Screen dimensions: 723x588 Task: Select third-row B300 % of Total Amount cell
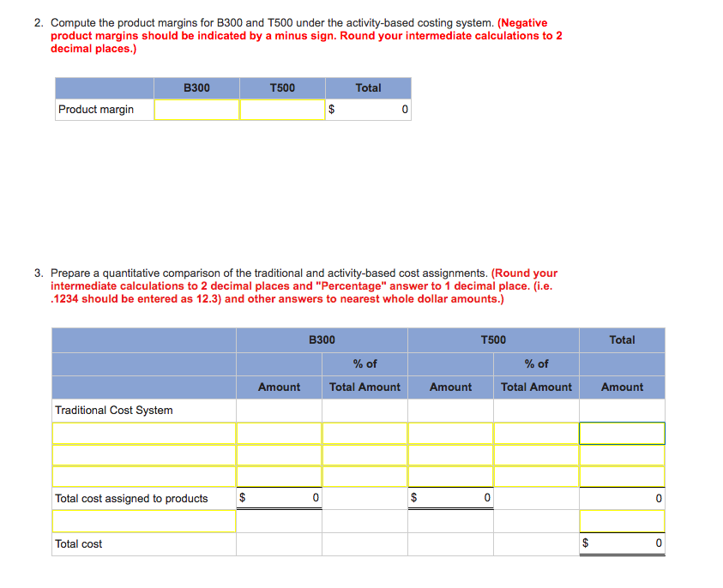(x=365, y=477)
